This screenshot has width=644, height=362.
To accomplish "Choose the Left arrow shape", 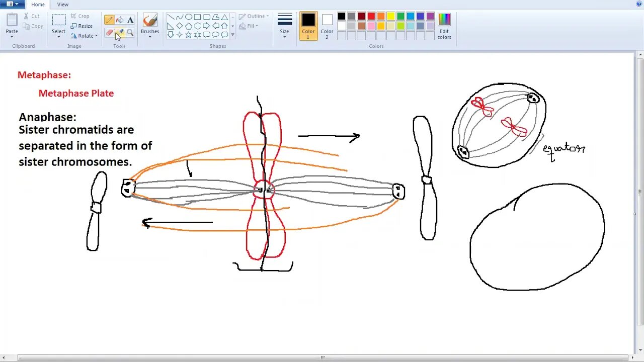I will point(216,26).
